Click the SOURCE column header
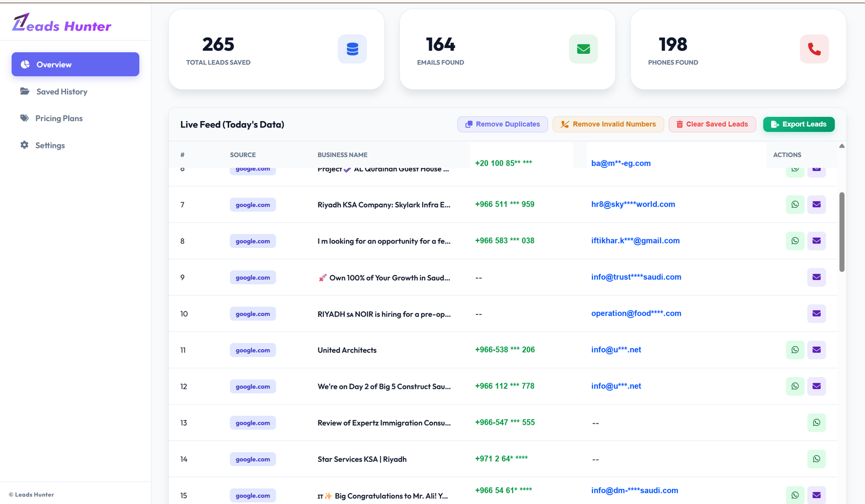Screen dimensions: 865x504 pyautogui.click(x=243, y=154)
